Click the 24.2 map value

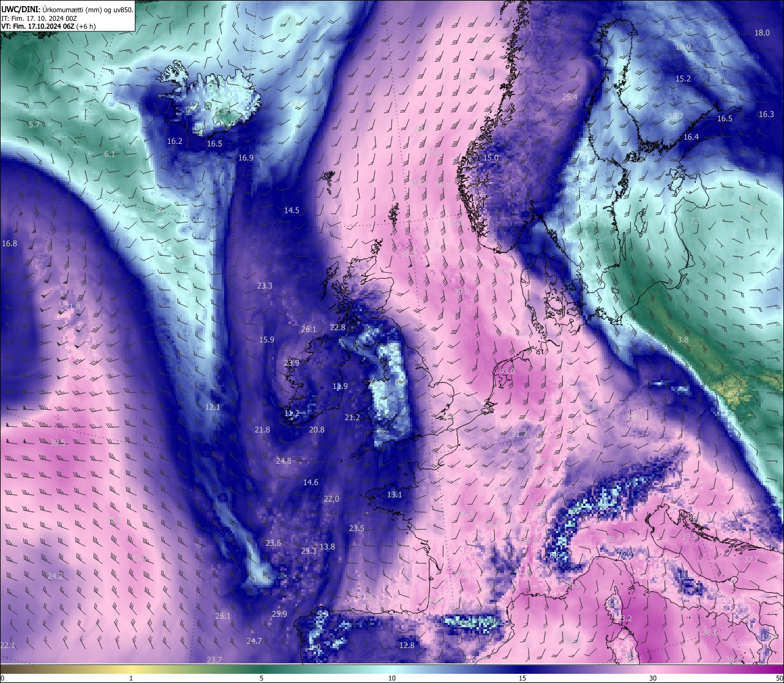[x=55, y=576]
